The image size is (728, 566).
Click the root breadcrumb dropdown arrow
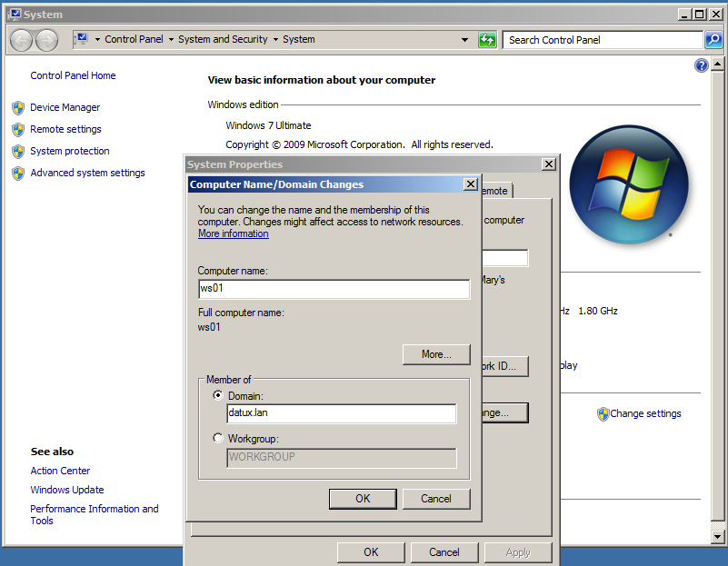(97, 40)
